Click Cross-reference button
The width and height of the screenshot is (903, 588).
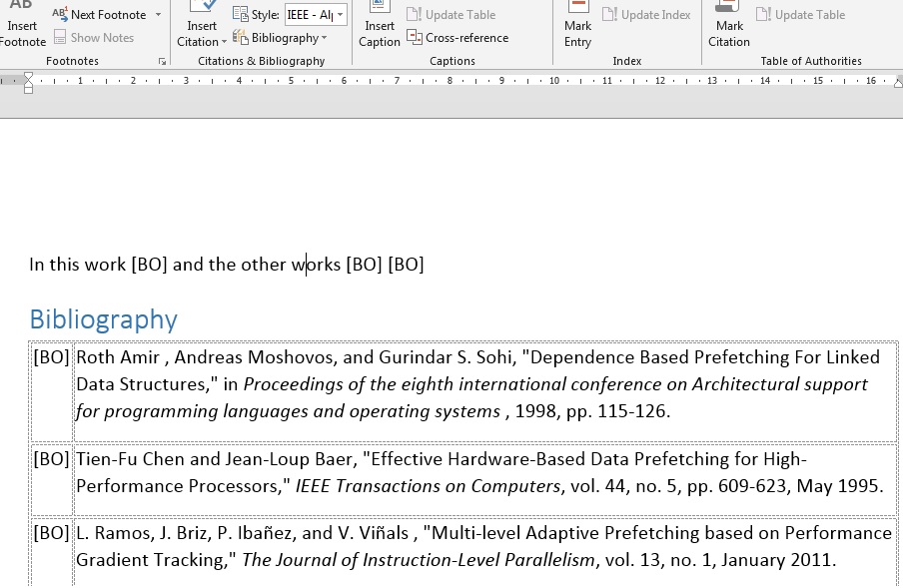(x=457, y=37)
